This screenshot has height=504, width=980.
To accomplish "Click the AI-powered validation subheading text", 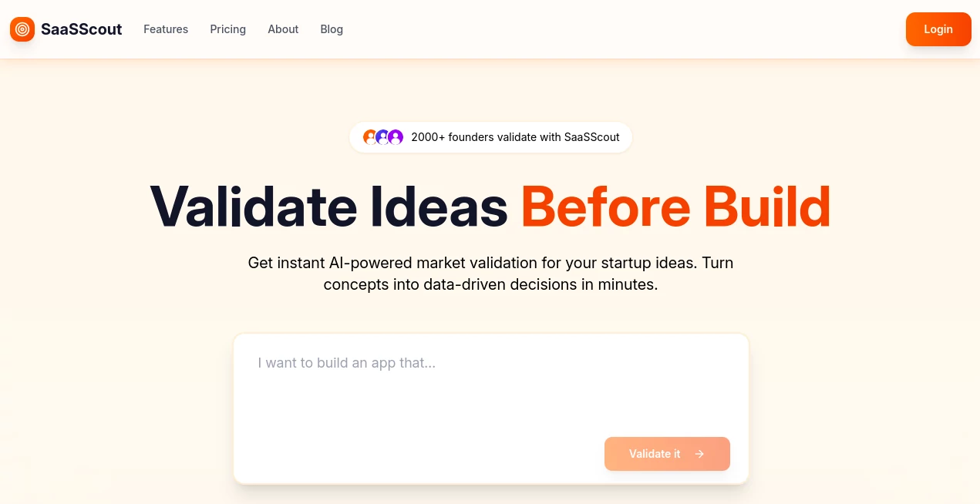I will coord(490,274).
